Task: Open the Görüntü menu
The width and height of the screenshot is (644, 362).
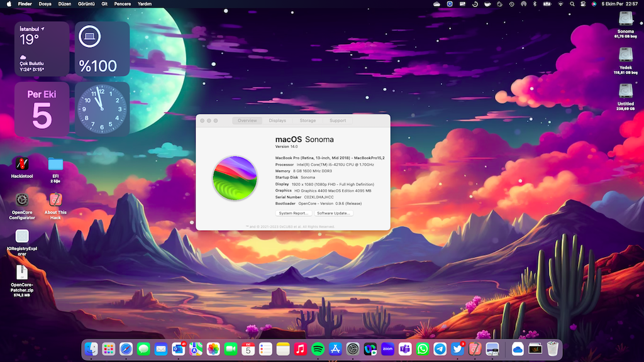Action: (x=86, y=4)
